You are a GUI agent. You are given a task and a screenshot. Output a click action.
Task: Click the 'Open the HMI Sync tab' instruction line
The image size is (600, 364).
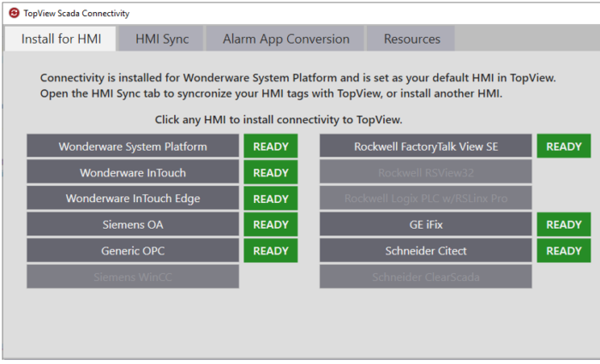pos(271,93)
